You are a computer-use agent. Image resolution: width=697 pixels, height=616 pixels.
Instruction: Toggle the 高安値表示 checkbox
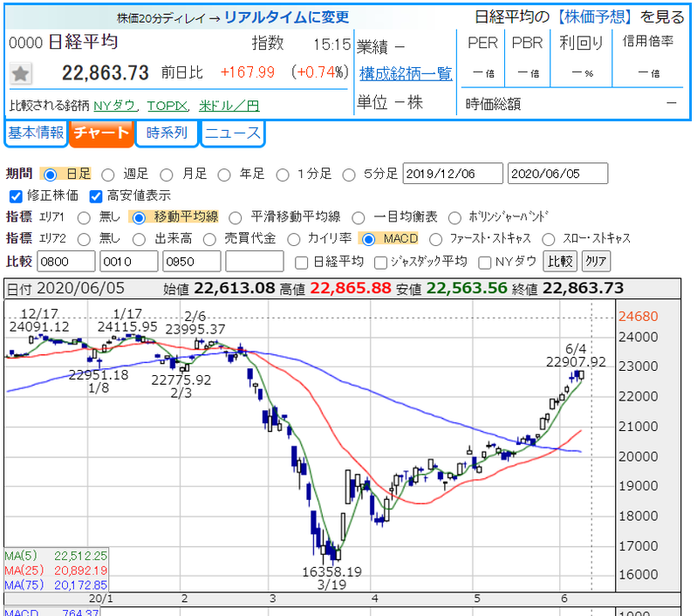point(96,196)
